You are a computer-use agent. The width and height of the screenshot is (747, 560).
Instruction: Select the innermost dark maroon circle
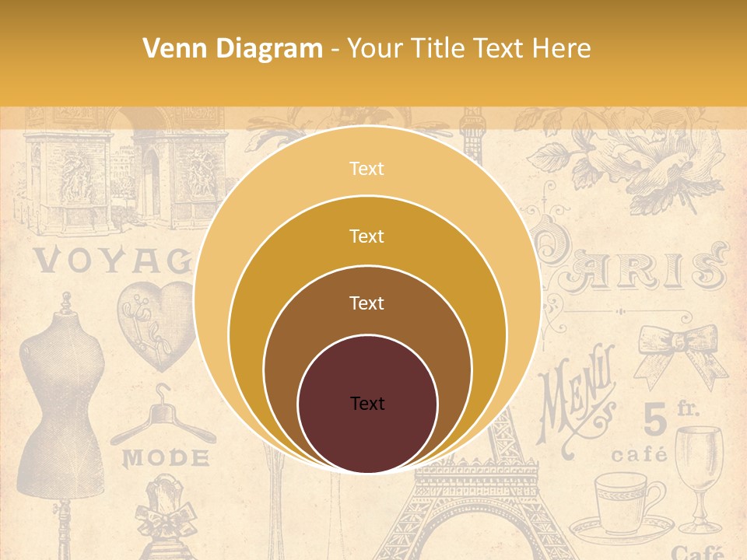(367, 404)
